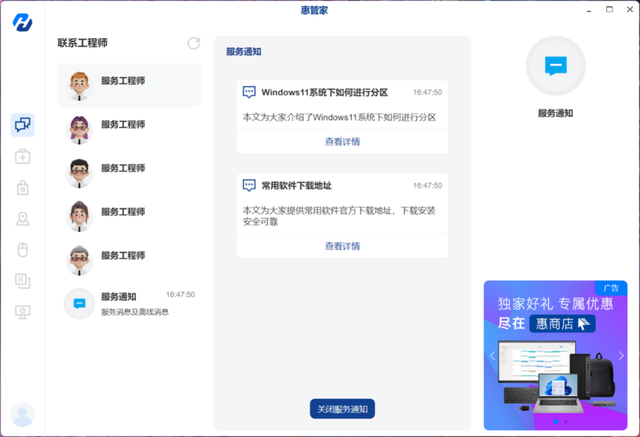Viewport: 640px width, 437px height.
Task: Open the mouse device sidebar icon
Action: (x=22, y=250)
